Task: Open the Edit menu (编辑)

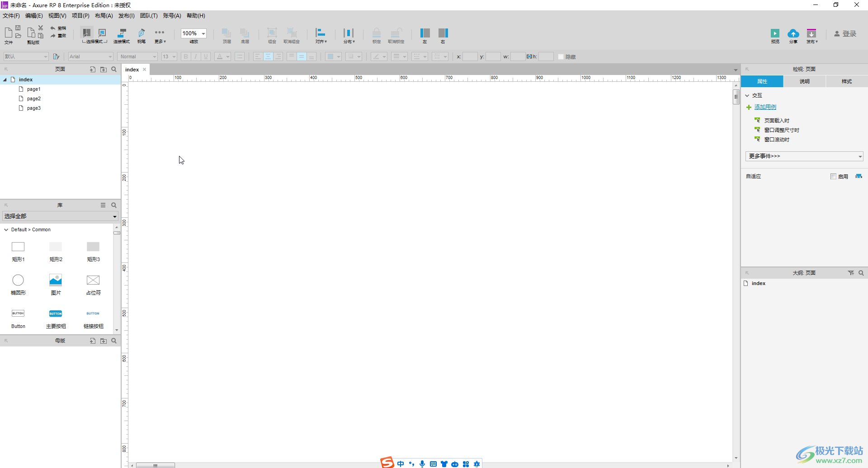Action: (x=34, y=16)
